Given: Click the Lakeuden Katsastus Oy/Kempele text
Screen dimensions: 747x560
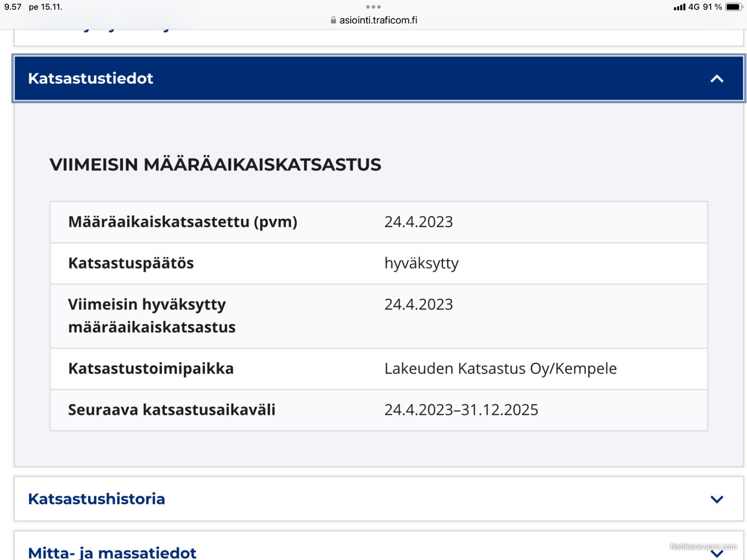Looking at the screenshot, I should pos(501,369).
